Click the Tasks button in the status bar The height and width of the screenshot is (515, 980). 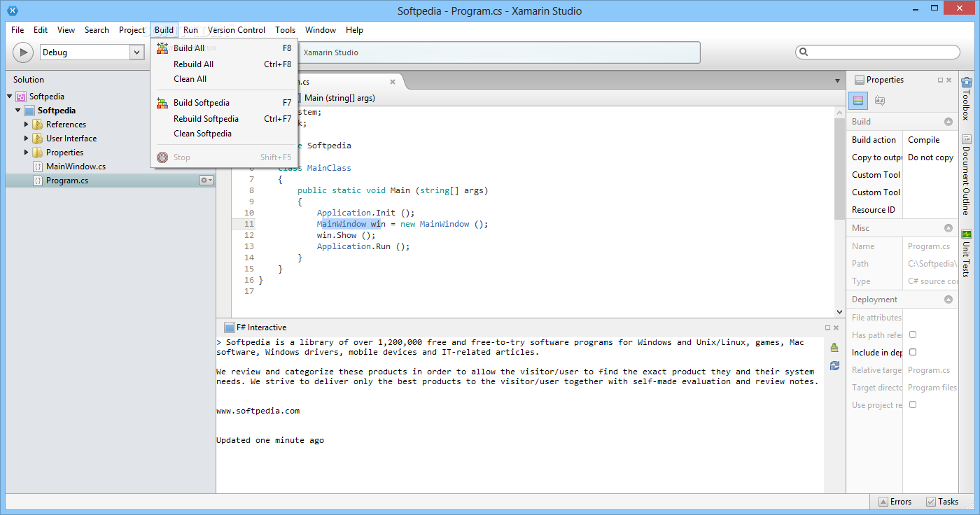coord(942,502)
